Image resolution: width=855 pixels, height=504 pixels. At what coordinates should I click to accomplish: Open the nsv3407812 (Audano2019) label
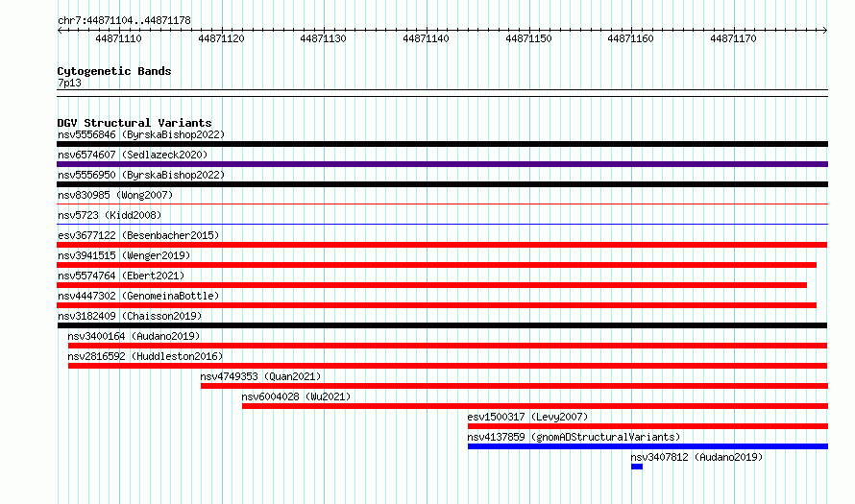point(696,457)
